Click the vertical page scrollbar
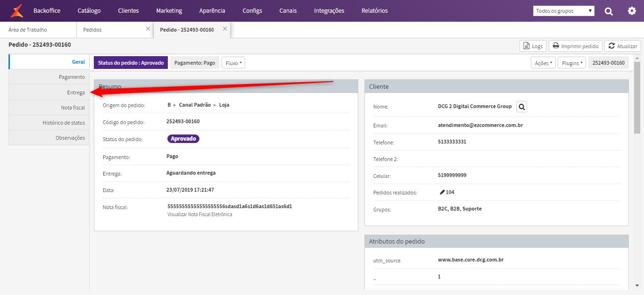Image resolution: width=644 pixels, height=295 pixels. point(637,98)
